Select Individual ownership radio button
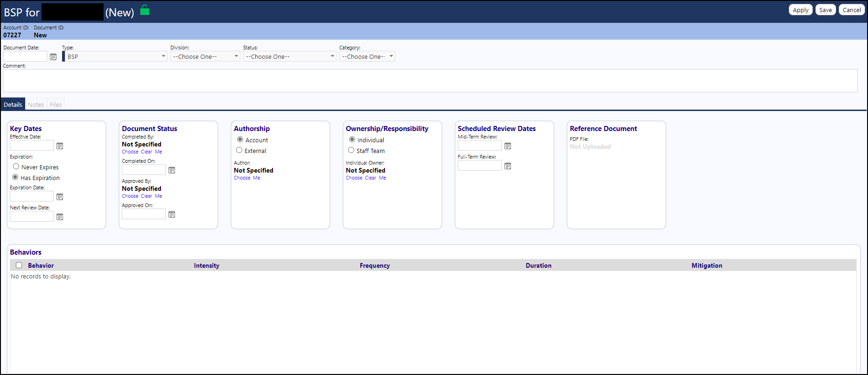 352,139
